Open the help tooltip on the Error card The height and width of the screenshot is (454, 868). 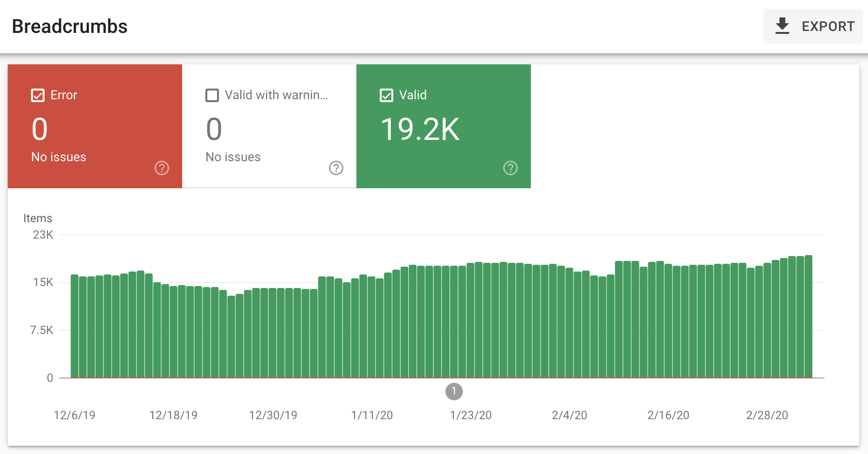pos(162,168)
